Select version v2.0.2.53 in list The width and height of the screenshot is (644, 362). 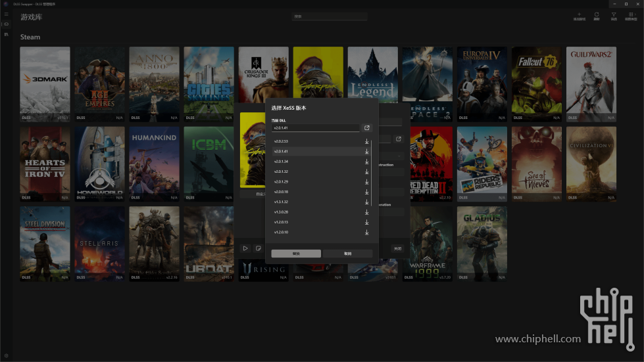coord(321,141)
